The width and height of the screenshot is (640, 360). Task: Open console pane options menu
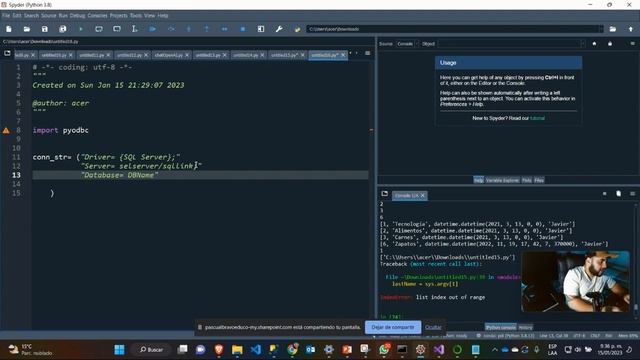(x=632, y=194)
